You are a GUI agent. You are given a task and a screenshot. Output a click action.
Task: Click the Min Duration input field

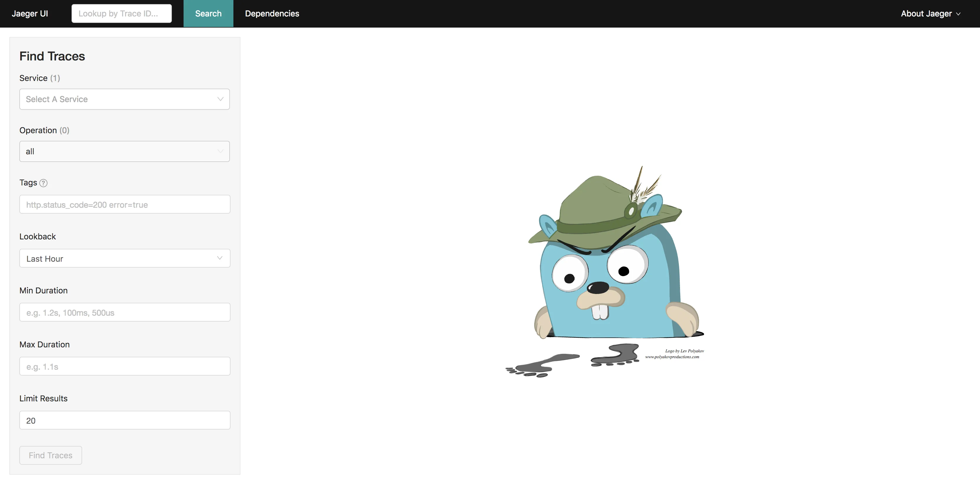[124, 312]
